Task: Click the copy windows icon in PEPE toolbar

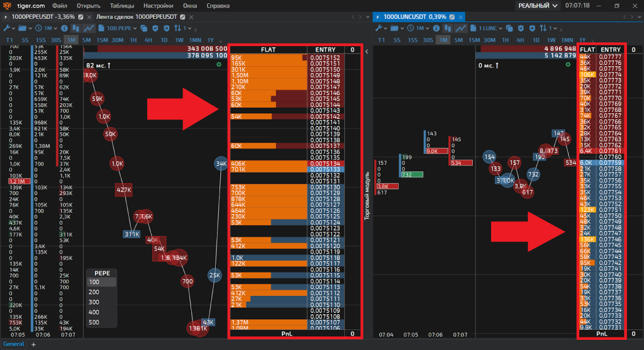Action: [x=144, y=28]
